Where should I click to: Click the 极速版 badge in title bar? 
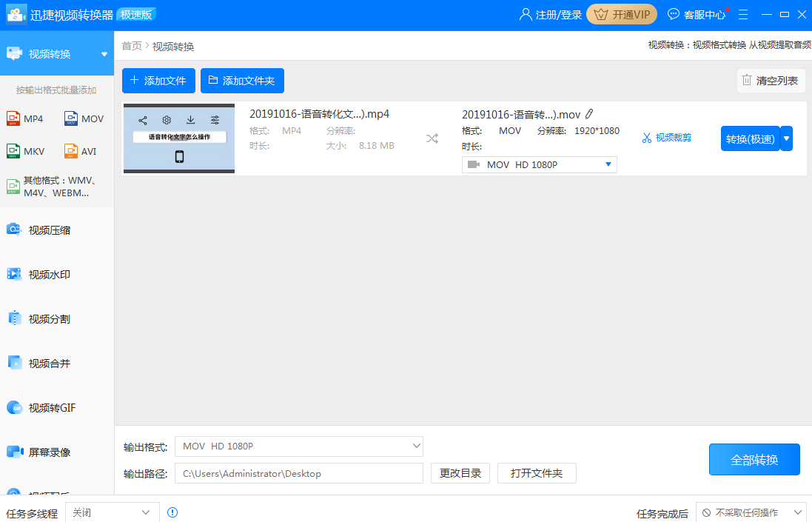coord(136,15)
